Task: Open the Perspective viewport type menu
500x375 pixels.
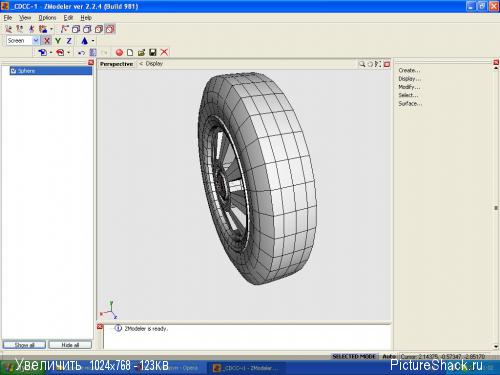Action: [x=117, y=64]
